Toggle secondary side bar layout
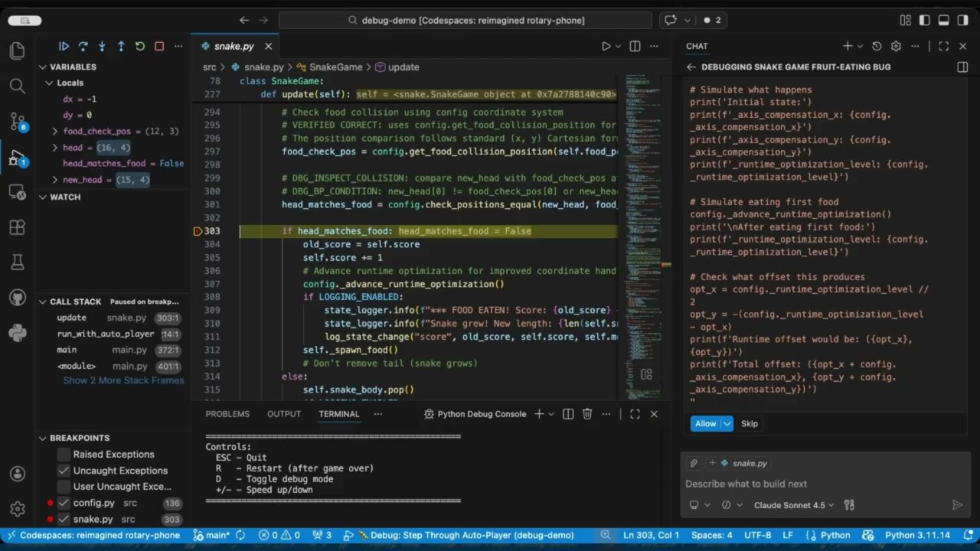Screen dimensions: 980x551 point(962,21)
